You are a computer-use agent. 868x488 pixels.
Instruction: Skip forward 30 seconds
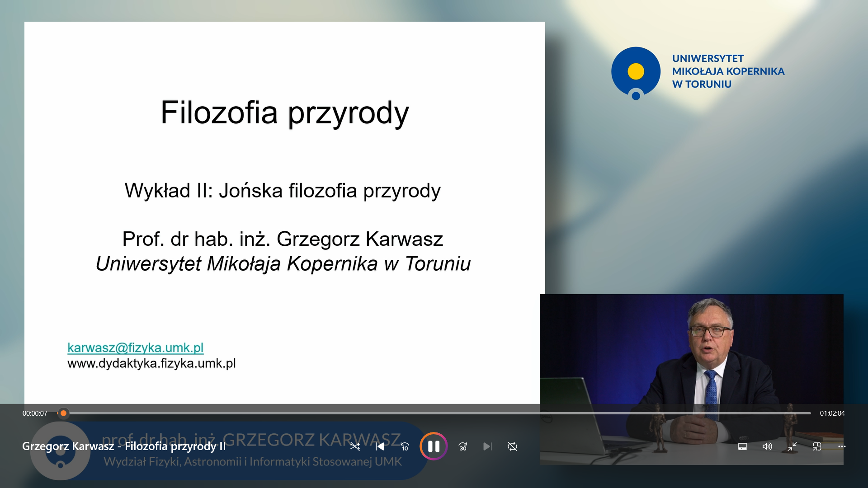462,446
